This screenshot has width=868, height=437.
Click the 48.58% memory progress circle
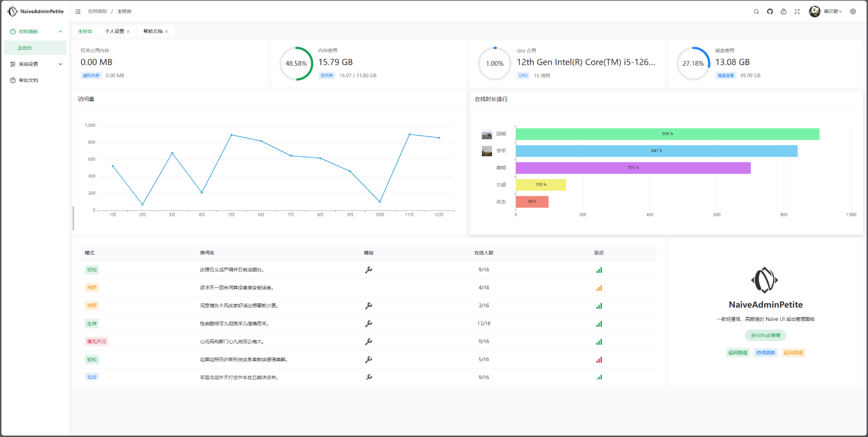pyautogui.click(x=296, y=63)
